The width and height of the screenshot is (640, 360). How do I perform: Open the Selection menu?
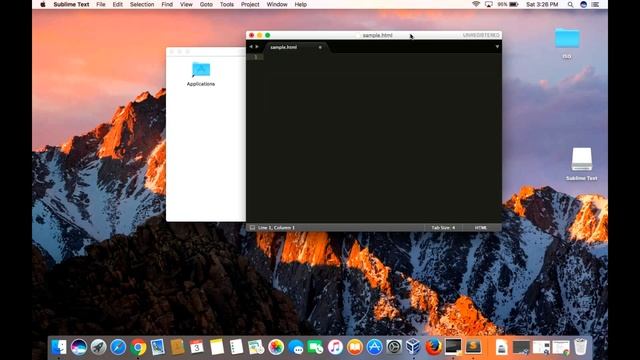pyautogui.click(x=142, y=4)
